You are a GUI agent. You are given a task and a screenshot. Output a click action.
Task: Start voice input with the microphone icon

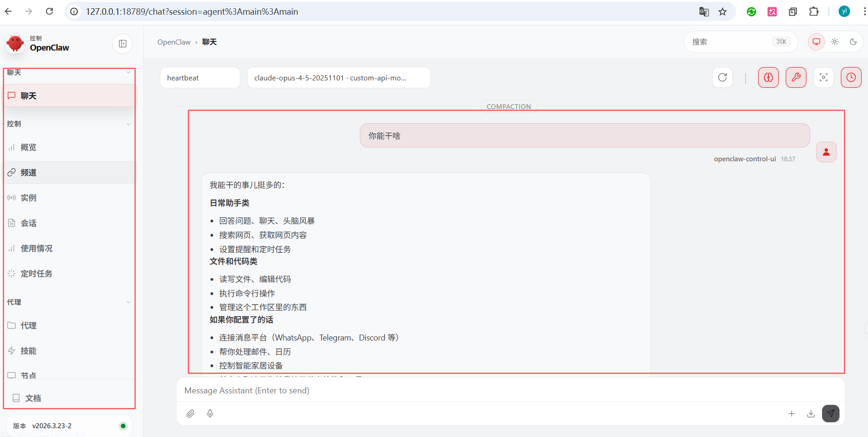point(210,413)
